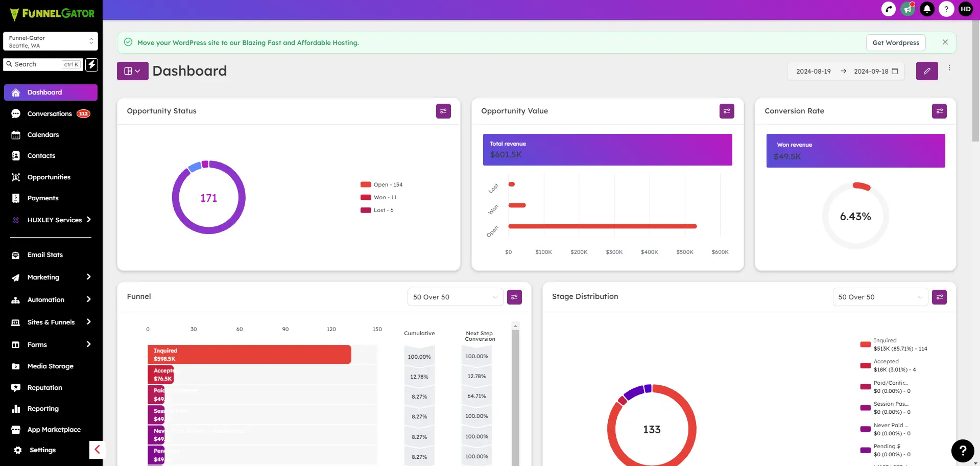Click the Total revenue $601.5K banner
Image resolution: width=980 pixels, height=466 pixels.
click(607, 150)
